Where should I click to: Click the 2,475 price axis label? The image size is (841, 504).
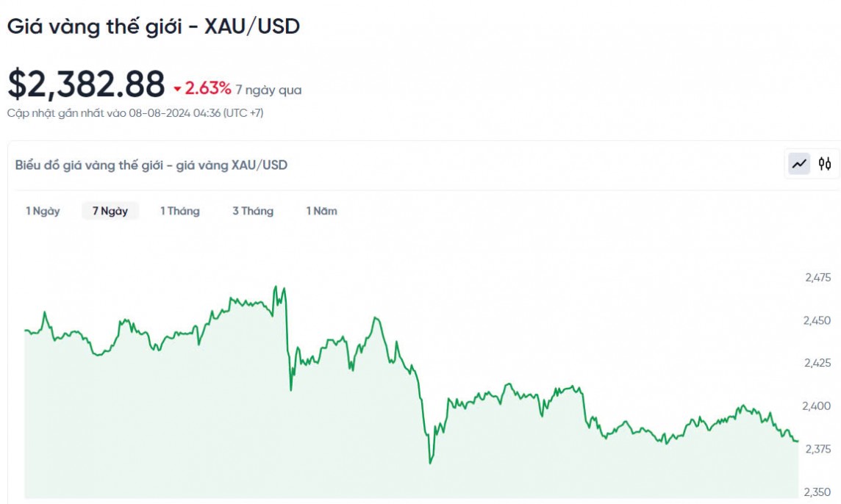[x=817, y=278]
